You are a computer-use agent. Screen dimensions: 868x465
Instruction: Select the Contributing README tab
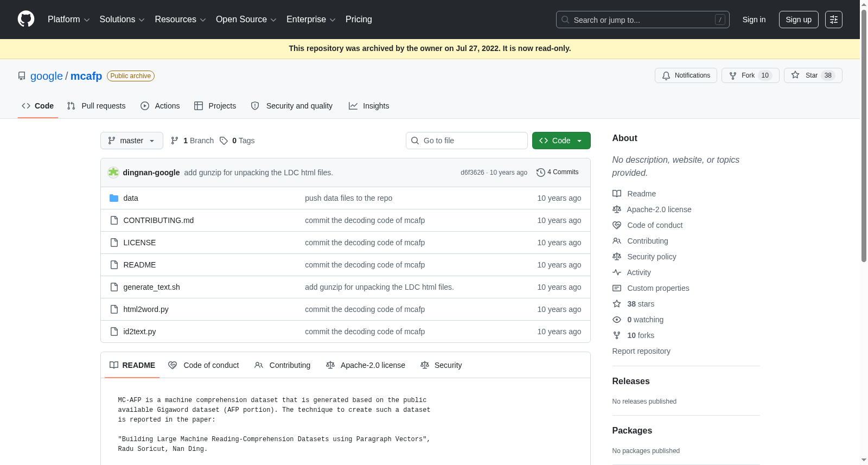click(x=283, y=365)
